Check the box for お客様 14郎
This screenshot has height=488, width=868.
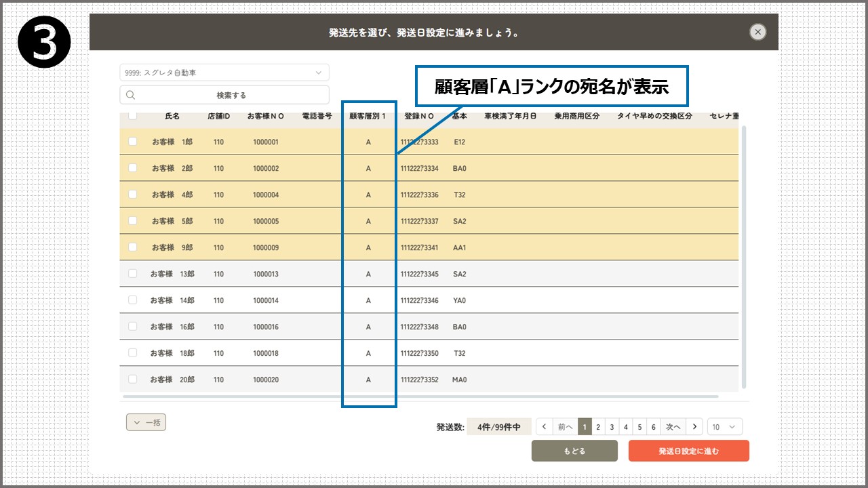[x=133, y=300]
